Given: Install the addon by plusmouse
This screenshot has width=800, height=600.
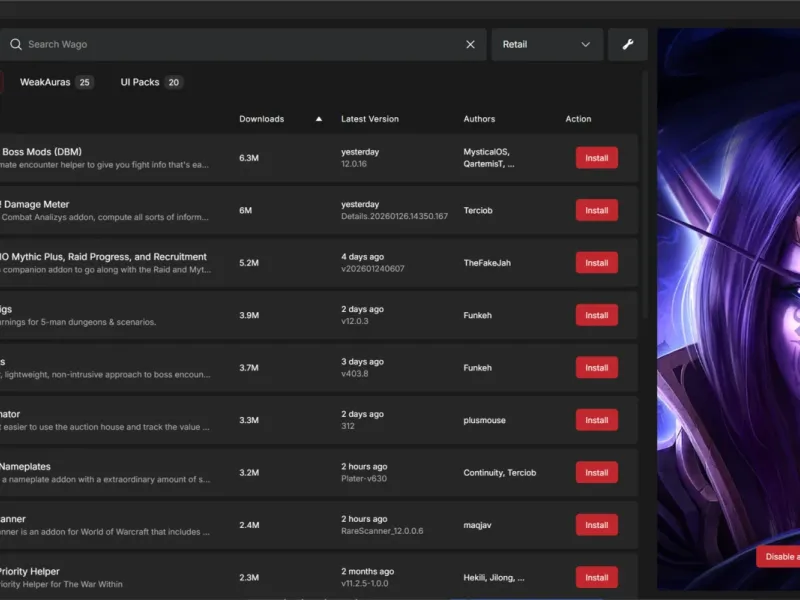Looking at the screenshot, I should [596, 420].
